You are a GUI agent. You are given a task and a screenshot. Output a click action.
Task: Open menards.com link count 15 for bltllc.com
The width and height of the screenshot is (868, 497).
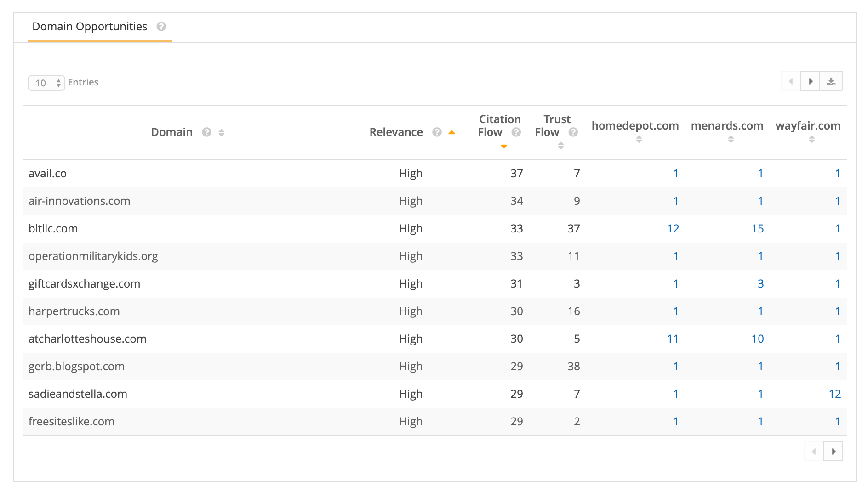tap(758, 229)
